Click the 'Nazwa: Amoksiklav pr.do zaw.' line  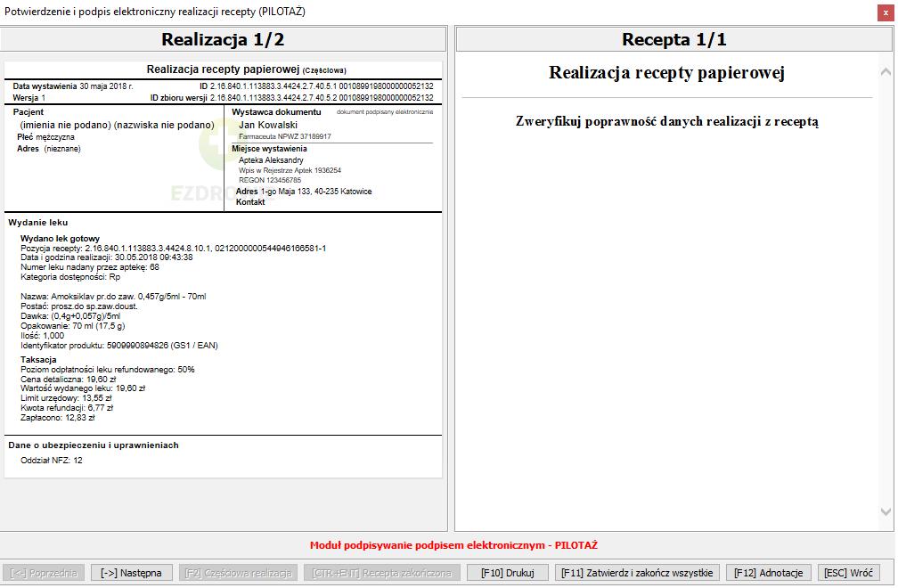(x=113, y=297)
